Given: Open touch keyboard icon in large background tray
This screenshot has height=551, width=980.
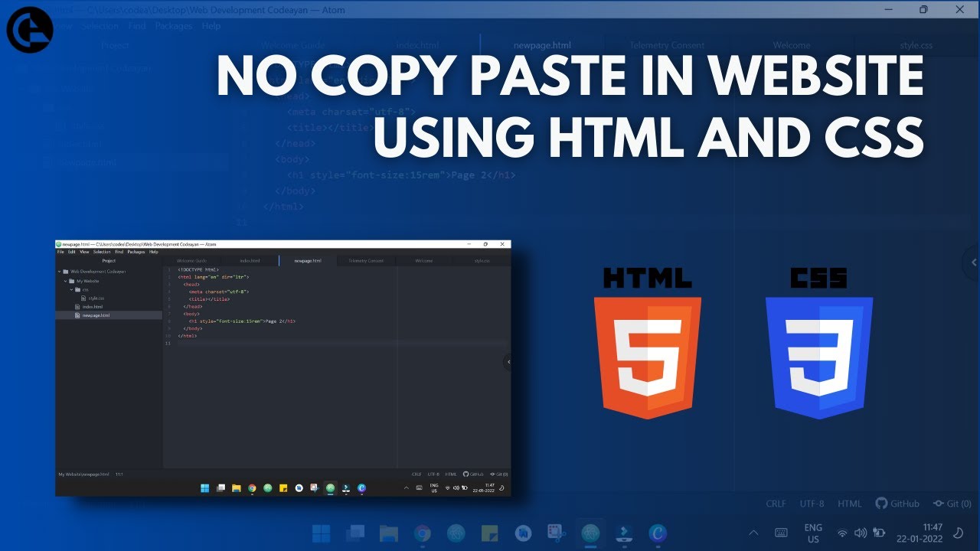Looking at the screenshot, I should [781, 533].
